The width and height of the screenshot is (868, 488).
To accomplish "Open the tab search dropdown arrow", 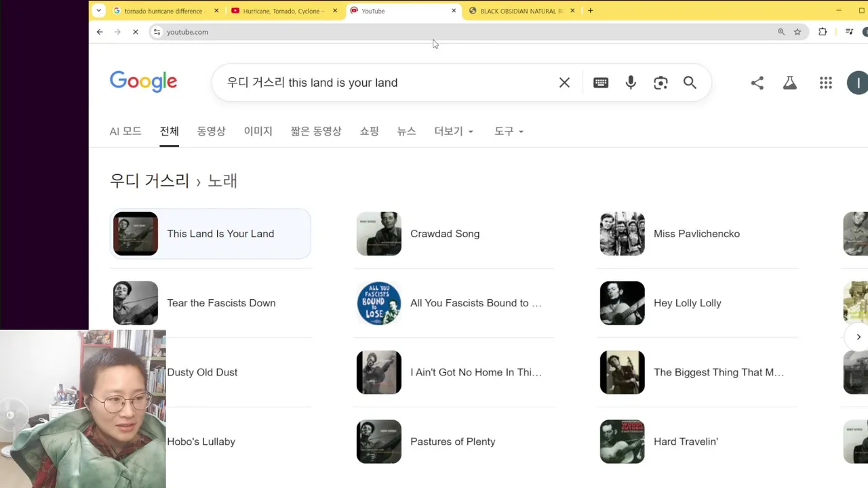I will 99,11.
